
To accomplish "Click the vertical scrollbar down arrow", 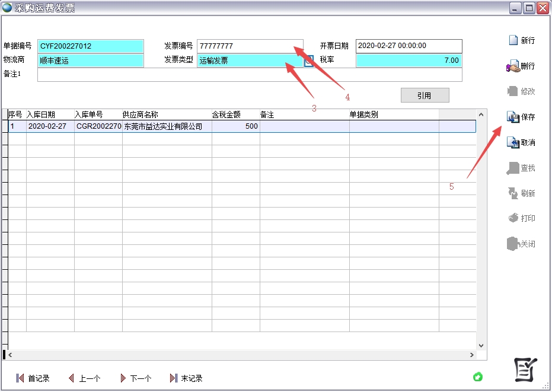I will tap(481, 345).
